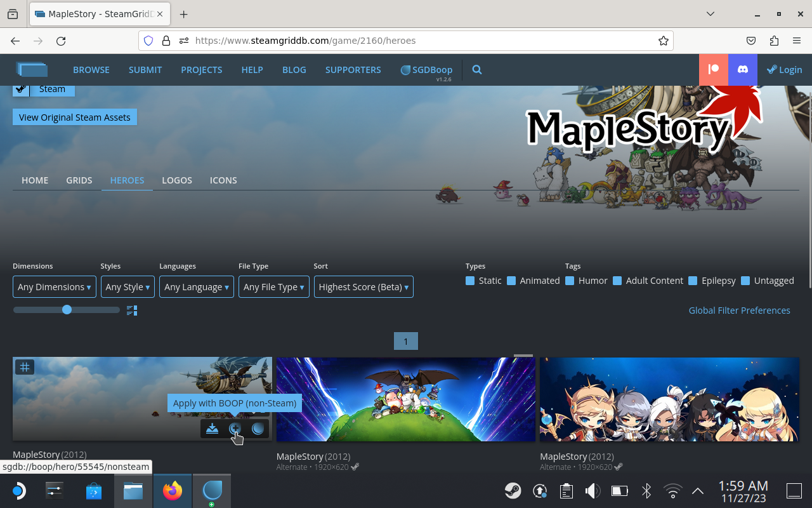This screenshot has height=508, width=812.
Task: Switch to the HOME tab
Action: pyautogui.click(x=35, y=180)
